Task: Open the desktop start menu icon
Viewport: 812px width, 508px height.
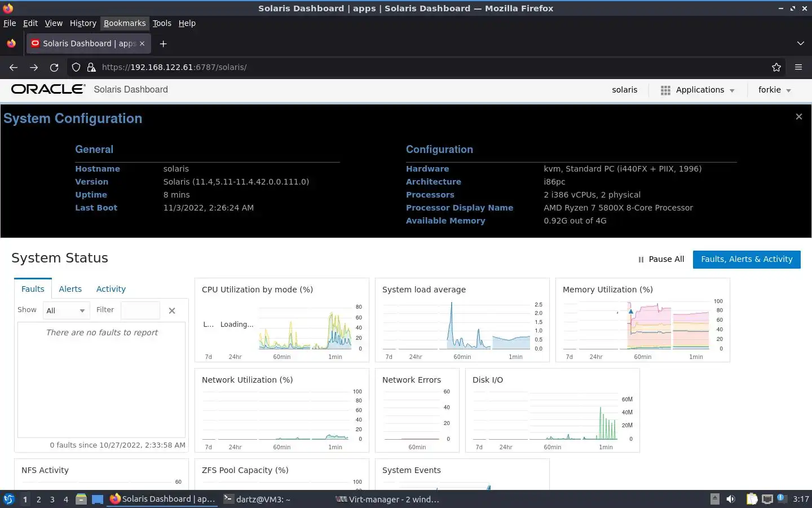Action: (x=9, y=499)
